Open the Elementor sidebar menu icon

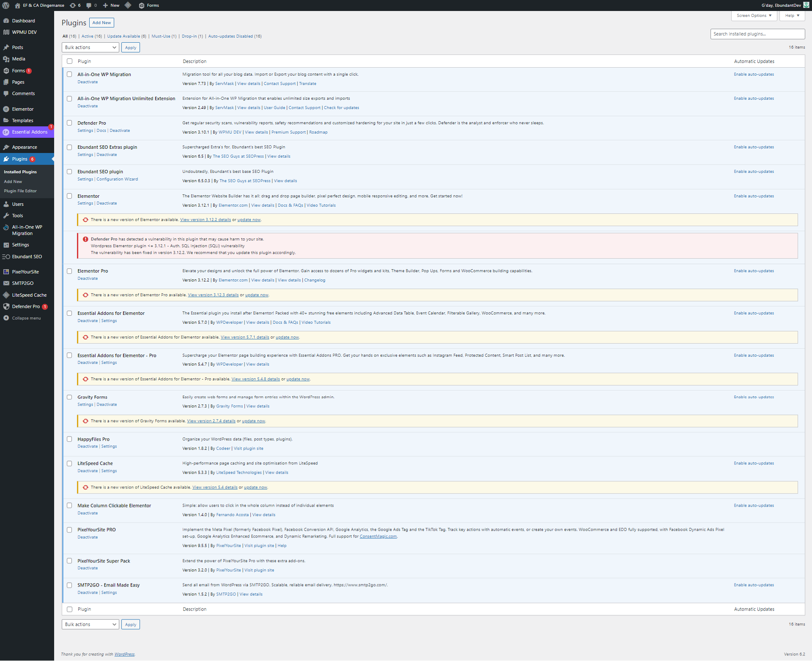coord(6,109)
